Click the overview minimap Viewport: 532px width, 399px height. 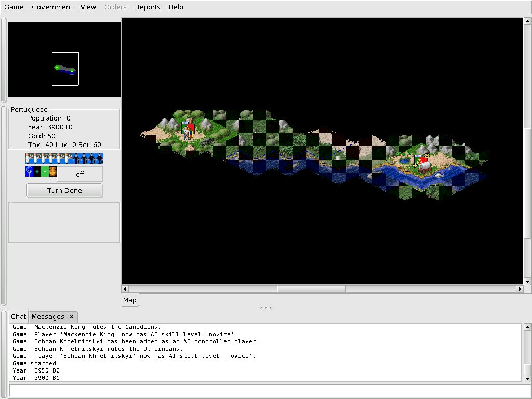(64, 60)
